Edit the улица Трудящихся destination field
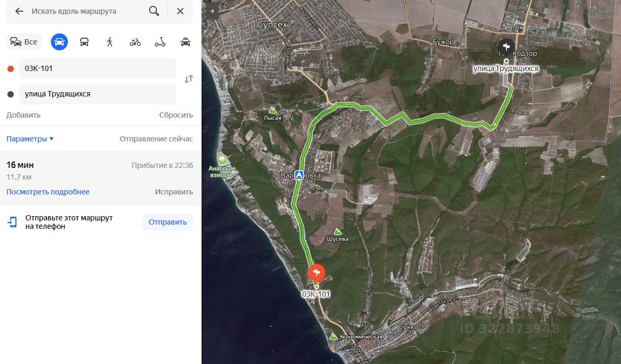Screen dimensions: 621x364 (x=98, y=94)
